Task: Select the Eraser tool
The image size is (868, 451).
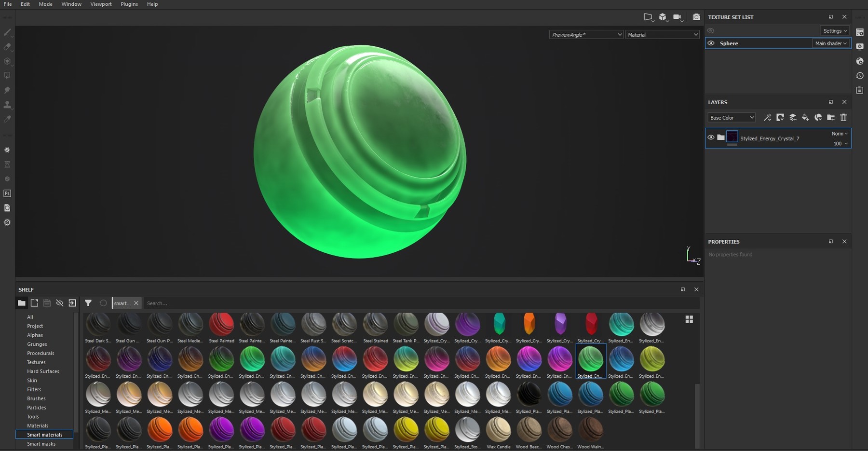Action: (7, 47)
